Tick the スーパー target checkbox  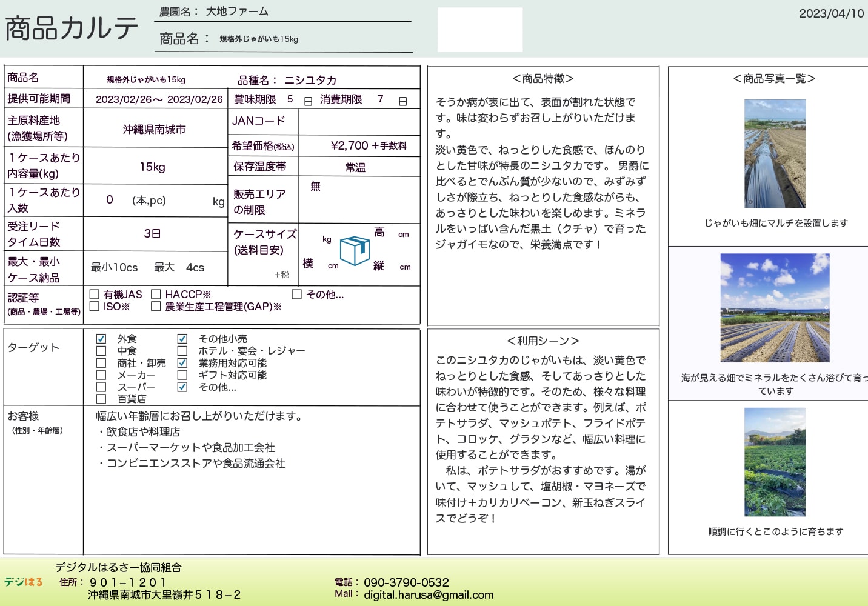[101, 387]
